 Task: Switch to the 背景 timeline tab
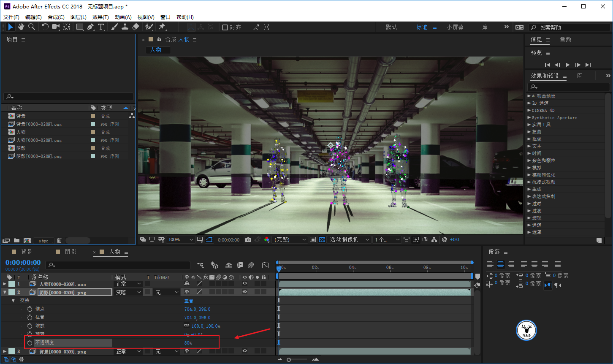(x=27, y=252)
